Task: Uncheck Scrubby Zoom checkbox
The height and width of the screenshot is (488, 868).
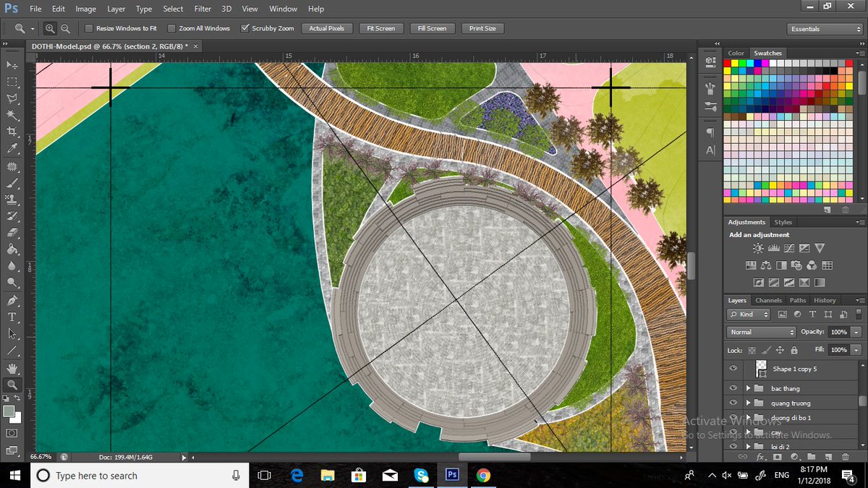Action: click(x=244, y=29)
